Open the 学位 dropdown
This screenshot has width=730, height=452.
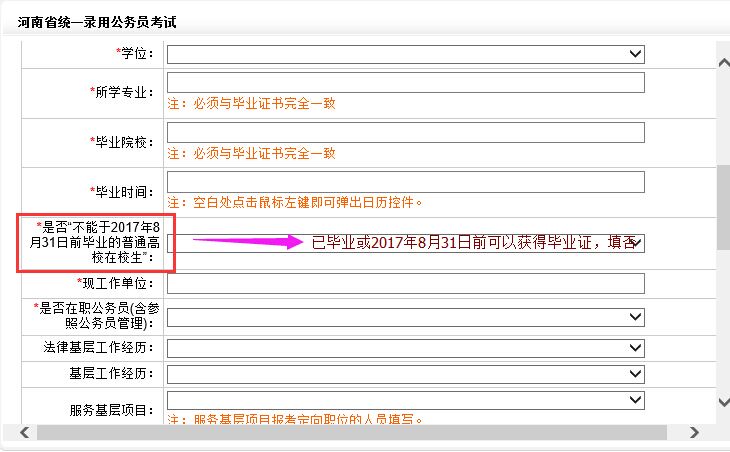click(x=405, y=53)
